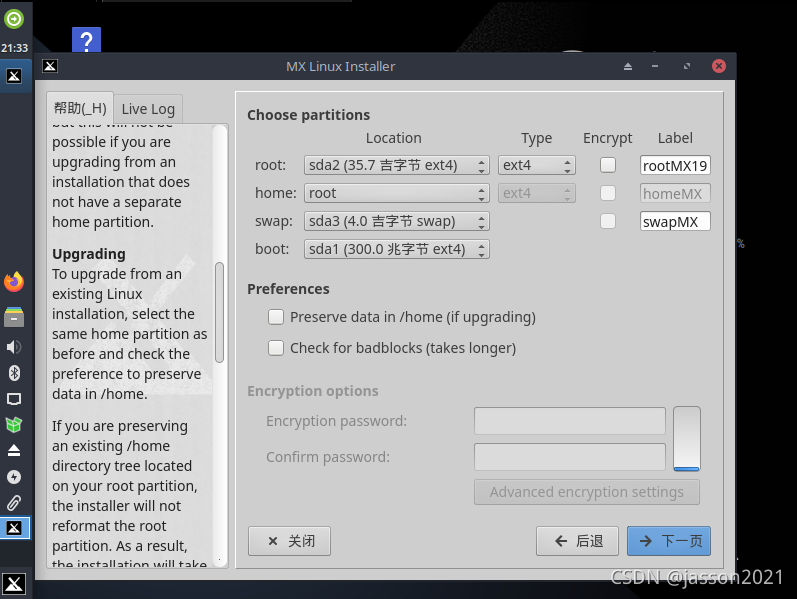Click Advanced encryption settings button
Image resolution: width=797 pixels, height=599 pixels.
pos(587,492)
